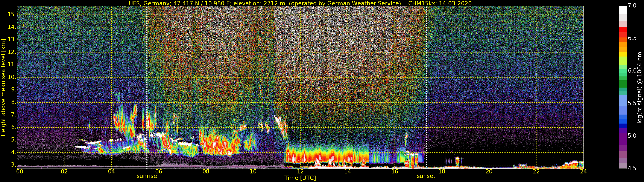
Task: Pick the white top band of the colorbar
Action: [623, 10]
